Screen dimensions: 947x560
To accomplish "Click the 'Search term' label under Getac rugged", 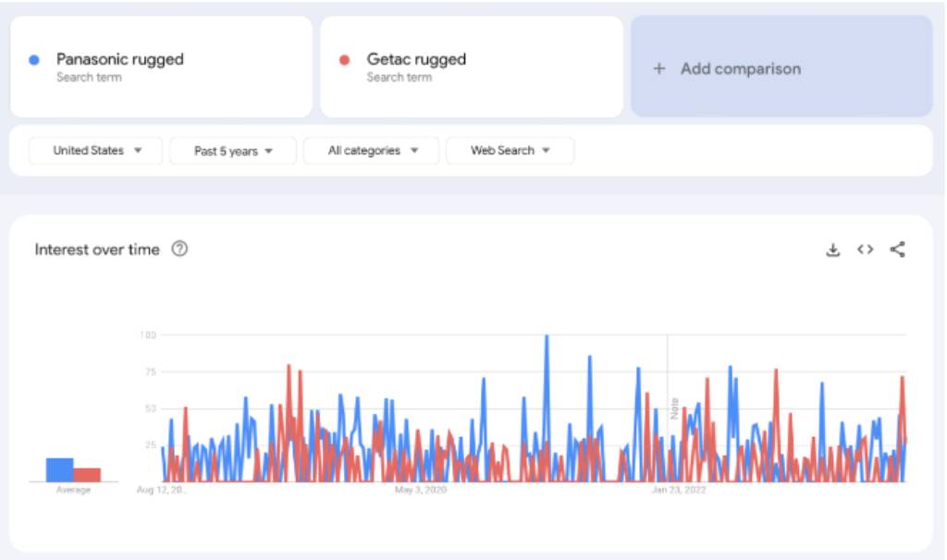I will (x=400, y=78).
